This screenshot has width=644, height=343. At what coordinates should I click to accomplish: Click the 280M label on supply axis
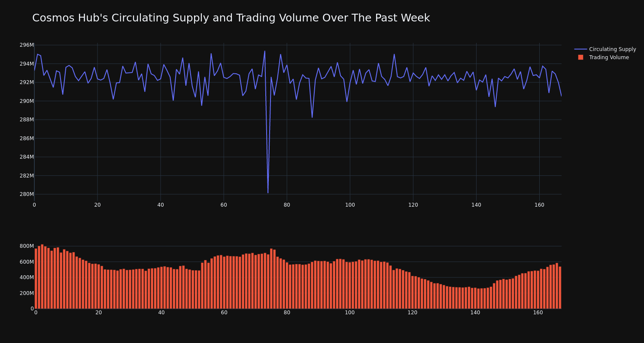pyautogui.click(x=27, y=194)
